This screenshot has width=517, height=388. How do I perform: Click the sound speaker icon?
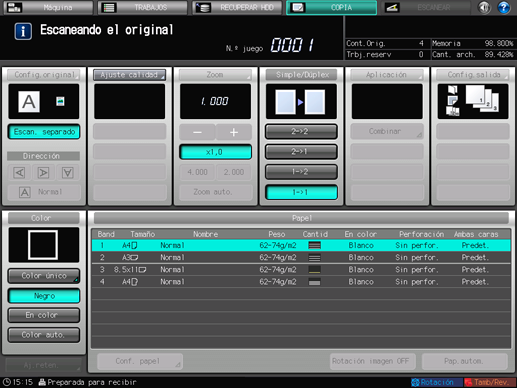484,7
